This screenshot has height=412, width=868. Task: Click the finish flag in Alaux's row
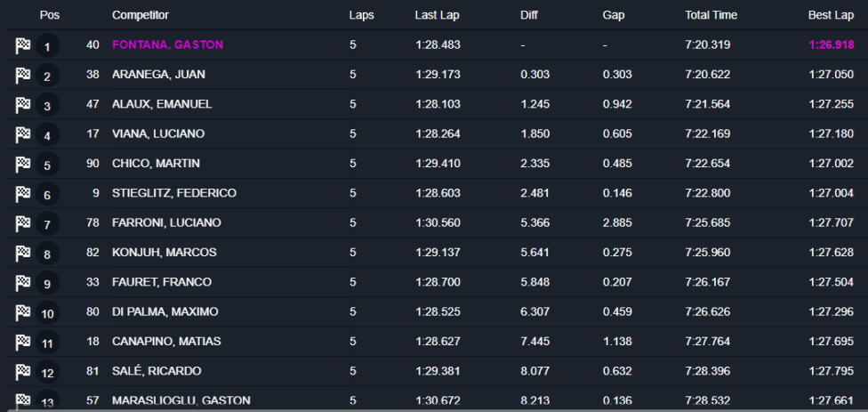(23, 105)
